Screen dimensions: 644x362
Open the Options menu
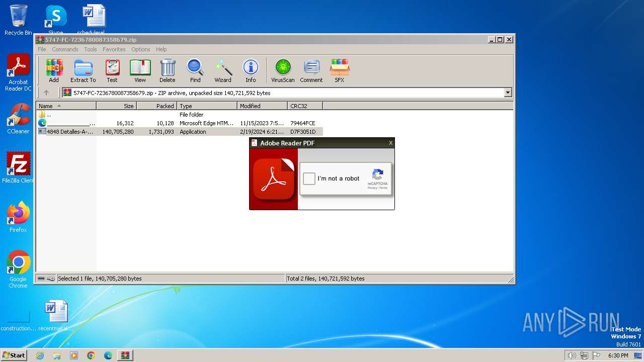tap(141, 49)
